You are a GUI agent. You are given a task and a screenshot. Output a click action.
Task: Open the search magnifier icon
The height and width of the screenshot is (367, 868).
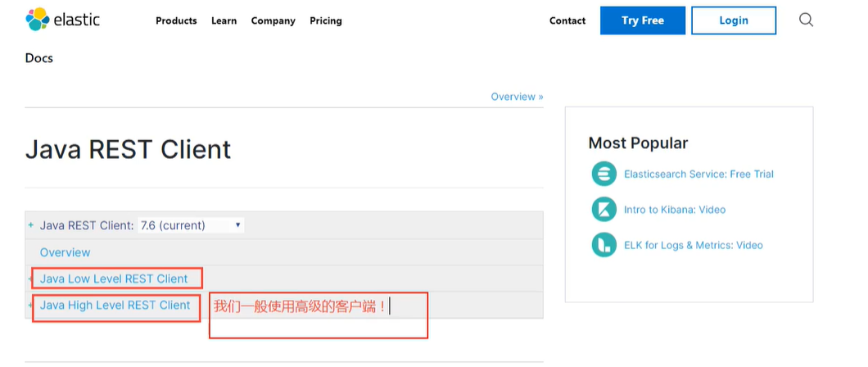tap(806, 20)
